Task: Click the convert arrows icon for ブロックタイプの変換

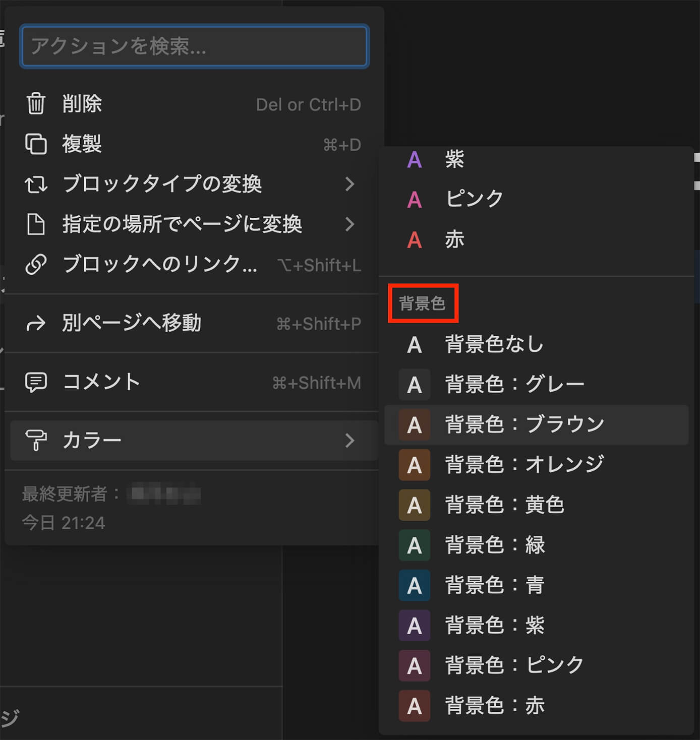Action: (x=36, y=184)
